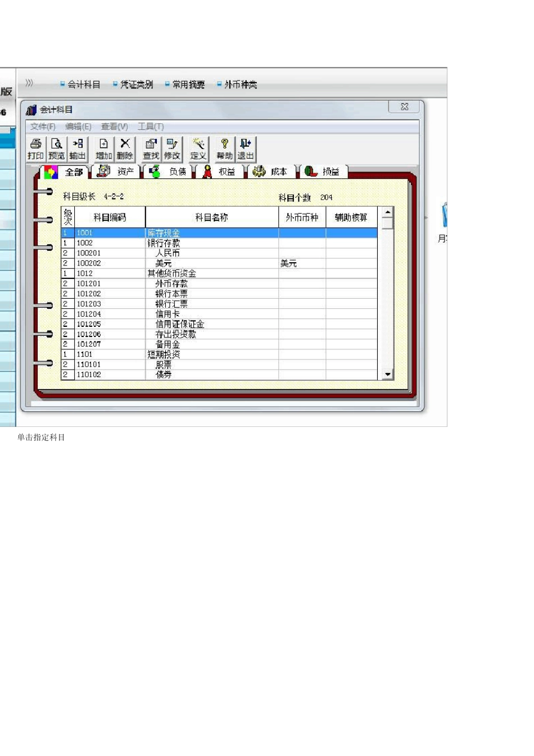Select the 股票 row
534x756 pixels.
(219, 364)
